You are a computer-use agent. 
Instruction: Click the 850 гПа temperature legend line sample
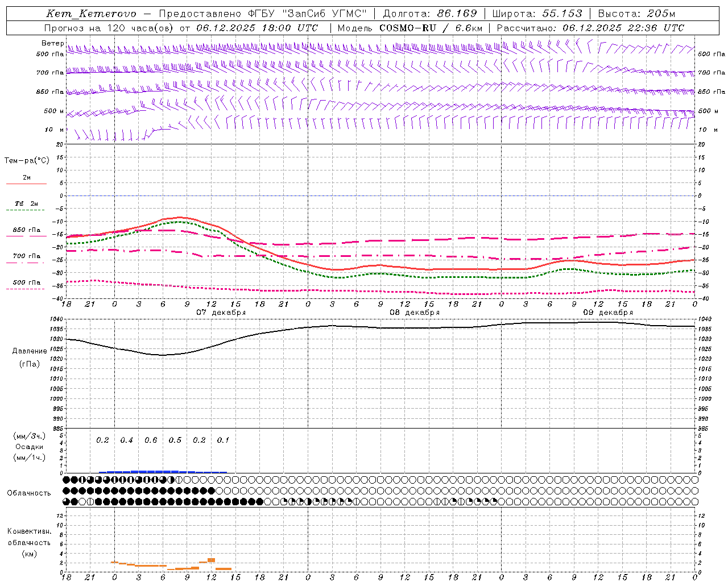(x=26, y=235)
